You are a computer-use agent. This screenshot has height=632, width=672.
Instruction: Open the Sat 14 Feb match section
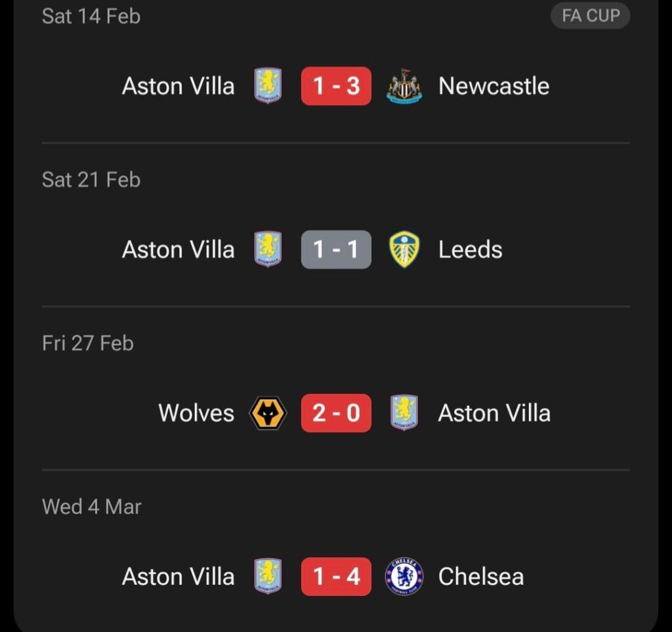91,16
